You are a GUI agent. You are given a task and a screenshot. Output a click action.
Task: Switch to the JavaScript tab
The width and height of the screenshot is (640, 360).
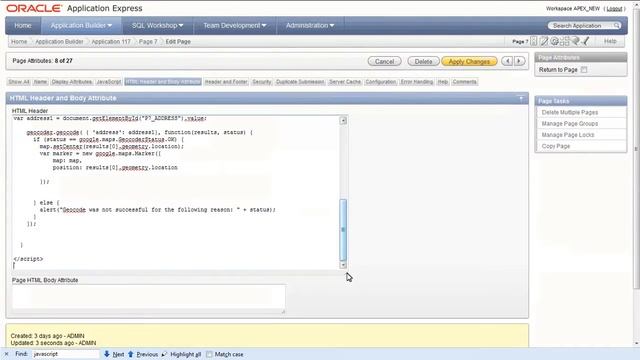tap(109, 82)
